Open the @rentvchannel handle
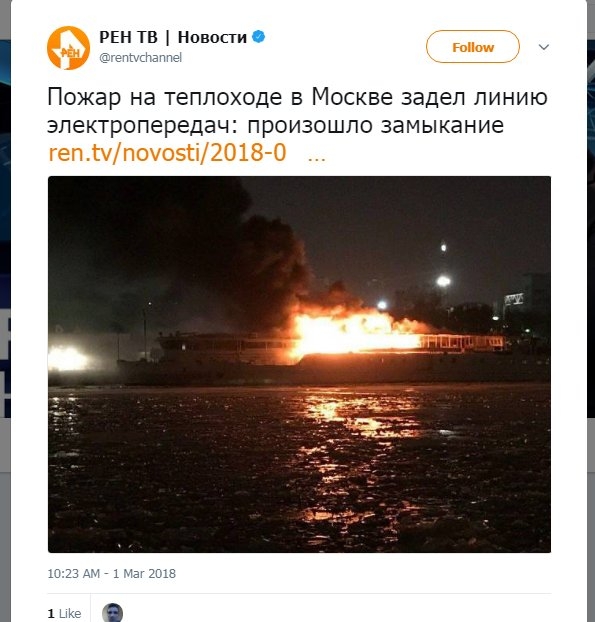The image size is (595, 622). click(x=140, y=58)
